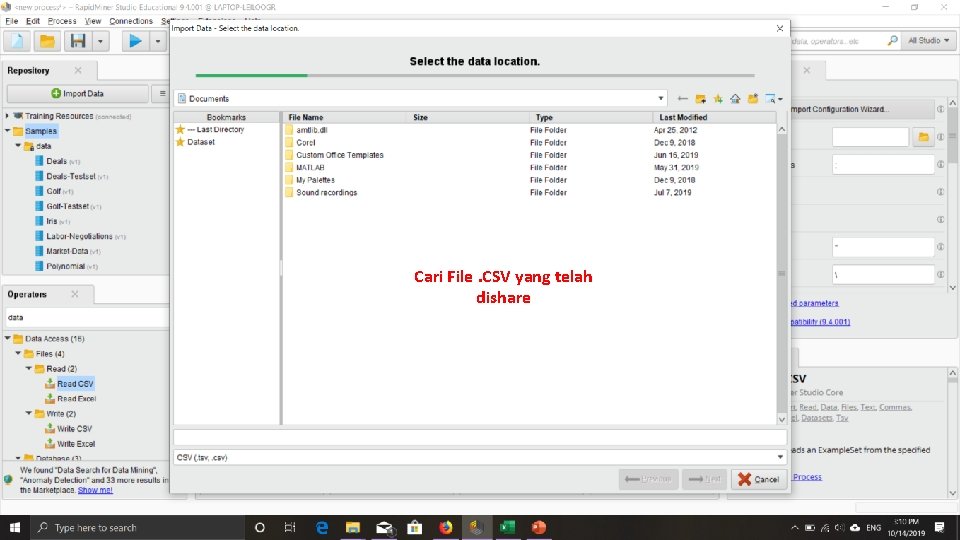Add current folder to bookmarks star icon
Image resolution: width=960 pixels, height=540 pixels.
[718, 99]
